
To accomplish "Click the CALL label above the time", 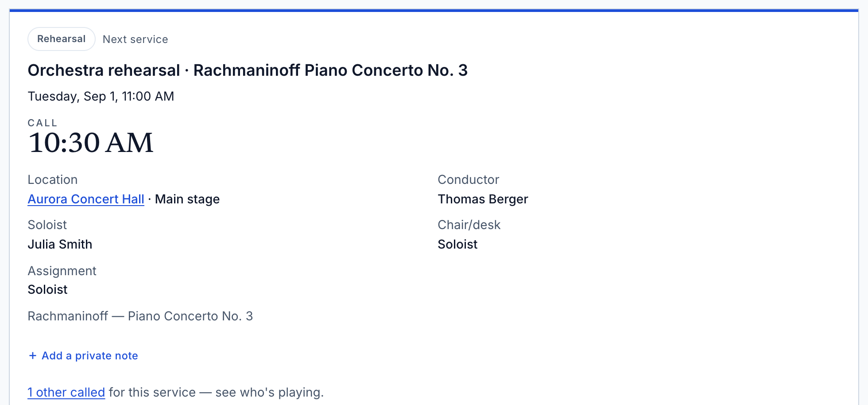I will tap(43, 123).
